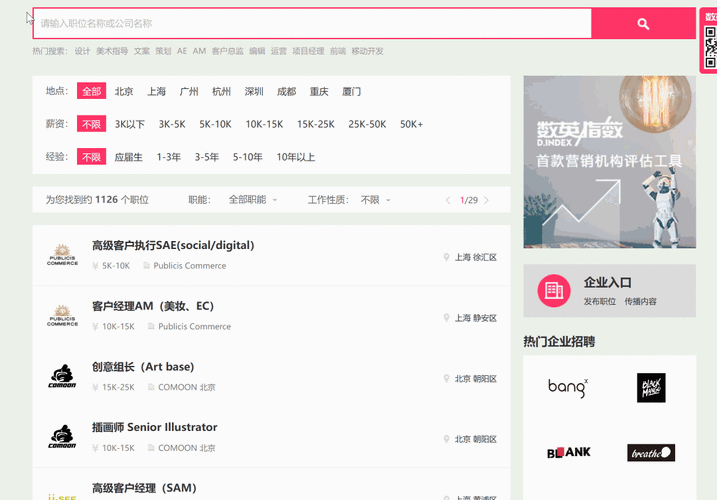The height and width of the screenshot is (500, 717).
Task: Filter location by 北京
Action: (124, 91)
